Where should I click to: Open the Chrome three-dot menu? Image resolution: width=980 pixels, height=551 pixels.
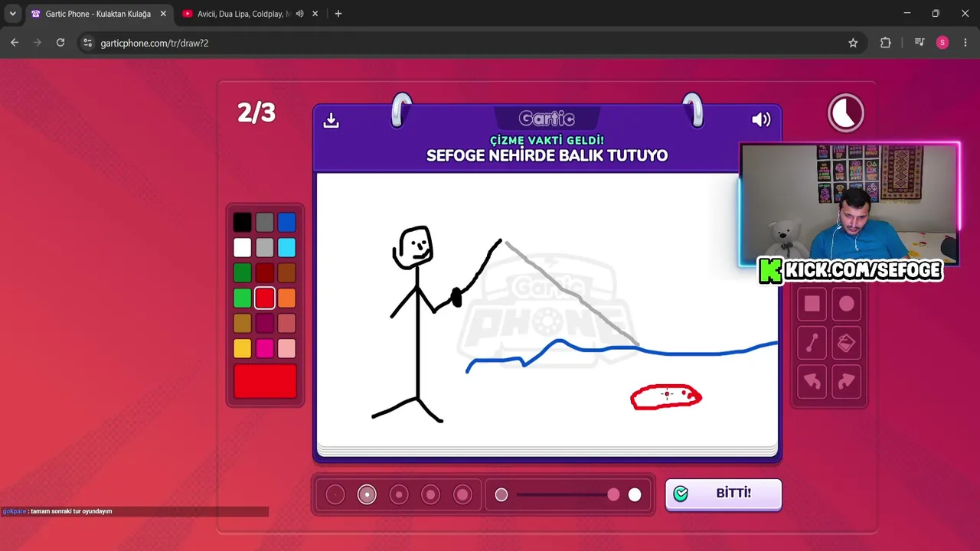tap(965, 43)
